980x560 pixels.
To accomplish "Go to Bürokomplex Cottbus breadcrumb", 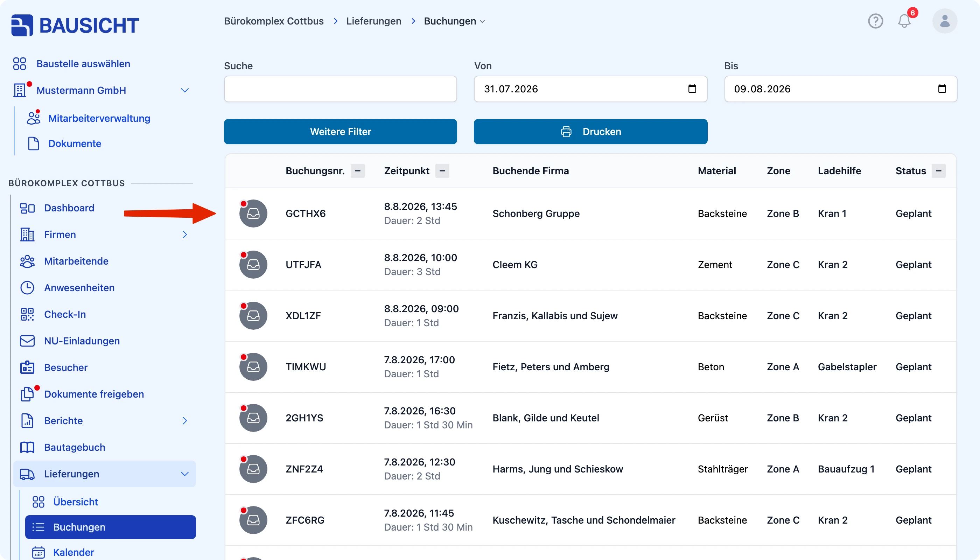I will tap(274, 21).
